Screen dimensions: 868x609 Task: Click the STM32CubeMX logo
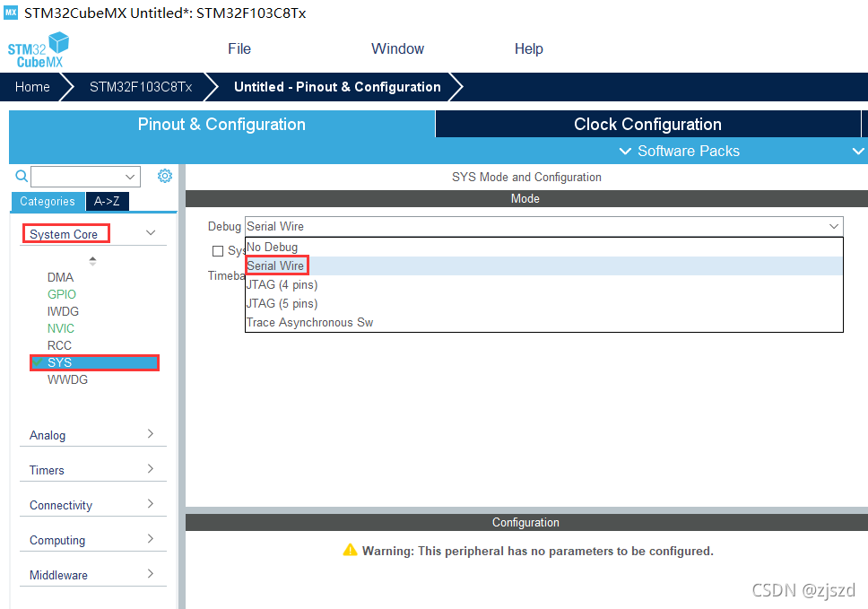[39, 50]
